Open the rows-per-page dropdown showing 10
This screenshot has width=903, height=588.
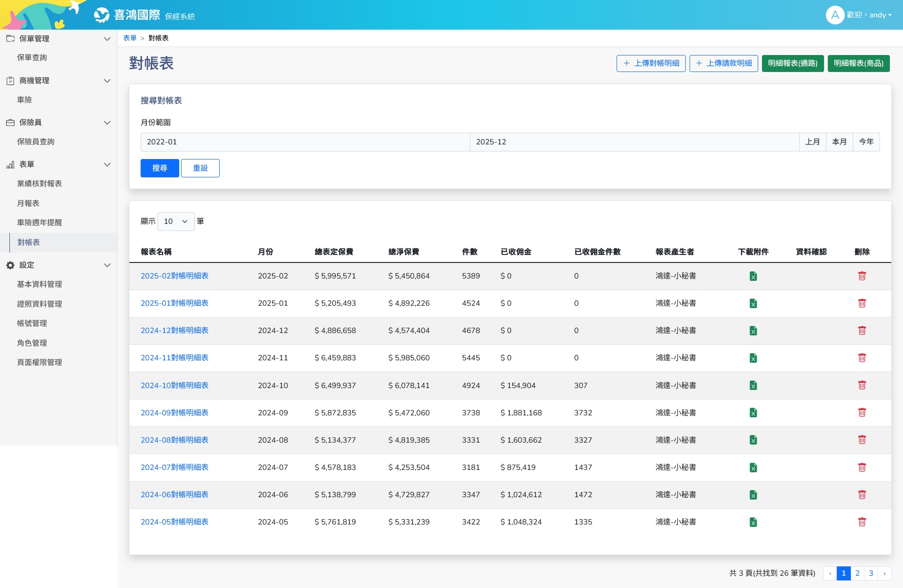pos(176,222)
